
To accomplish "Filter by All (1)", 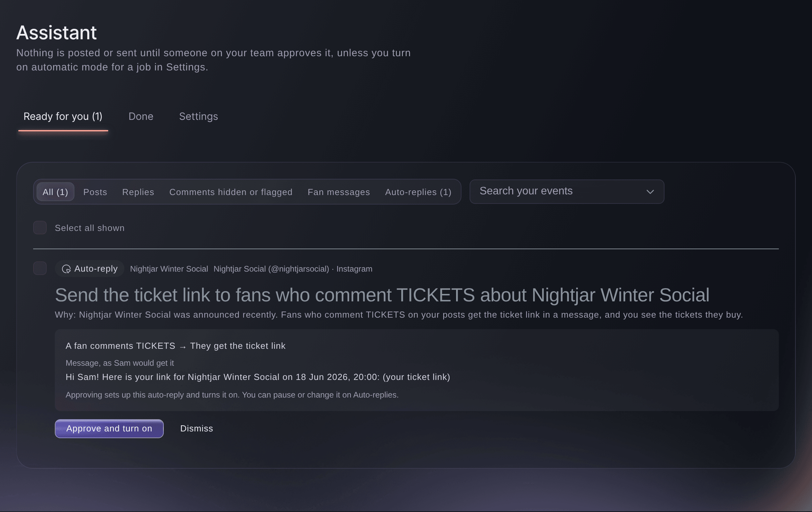I will [x=55, y=192].
